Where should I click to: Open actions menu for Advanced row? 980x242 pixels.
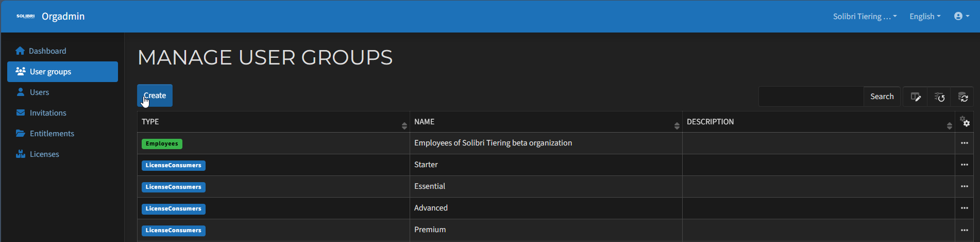point(965,208)
